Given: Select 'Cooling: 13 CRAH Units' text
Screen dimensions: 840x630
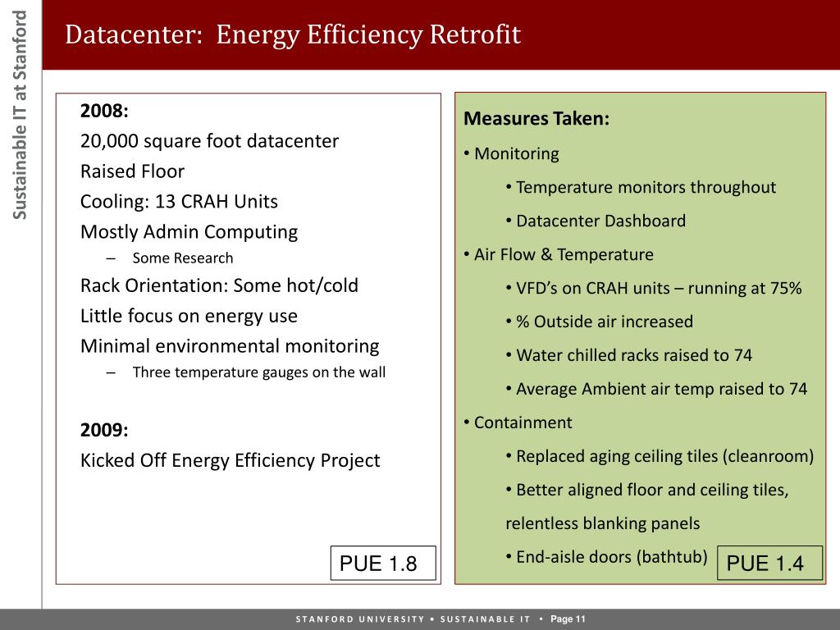Looking at the screenshot, I should [179, 202].
